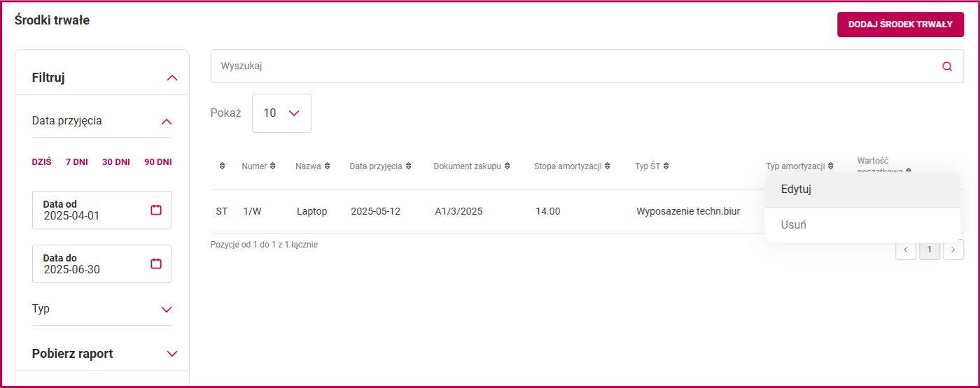
Task: Click the ST cell in row
Action: click(x=222, y=211)
